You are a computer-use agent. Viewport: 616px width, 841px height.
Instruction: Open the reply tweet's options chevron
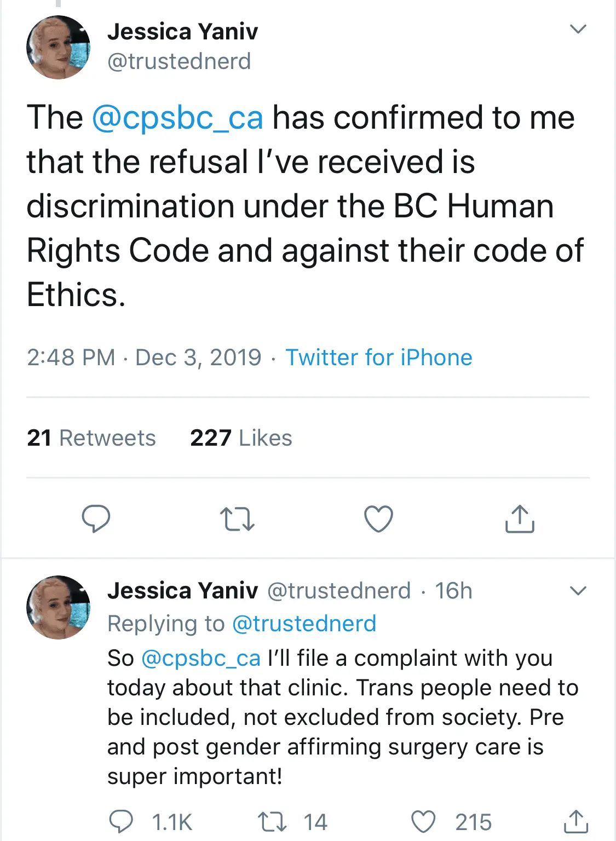click(x=578, y=591)
